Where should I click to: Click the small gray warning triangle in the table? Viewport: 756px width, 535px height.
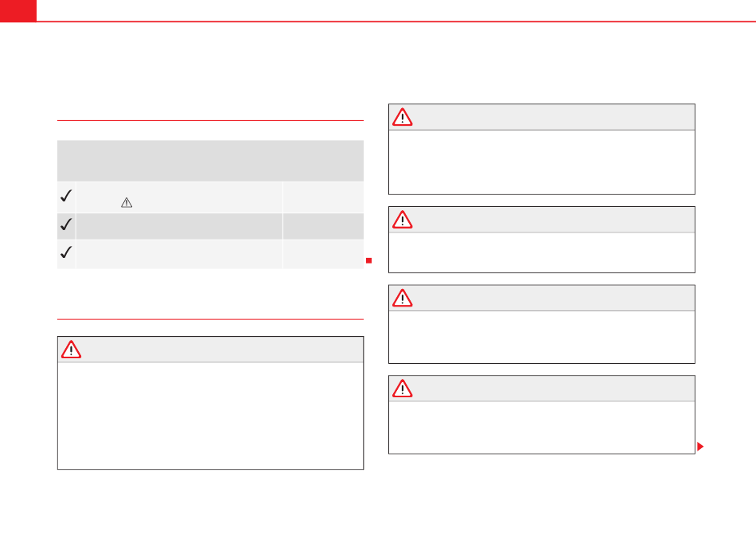click(x=126, y=203)
